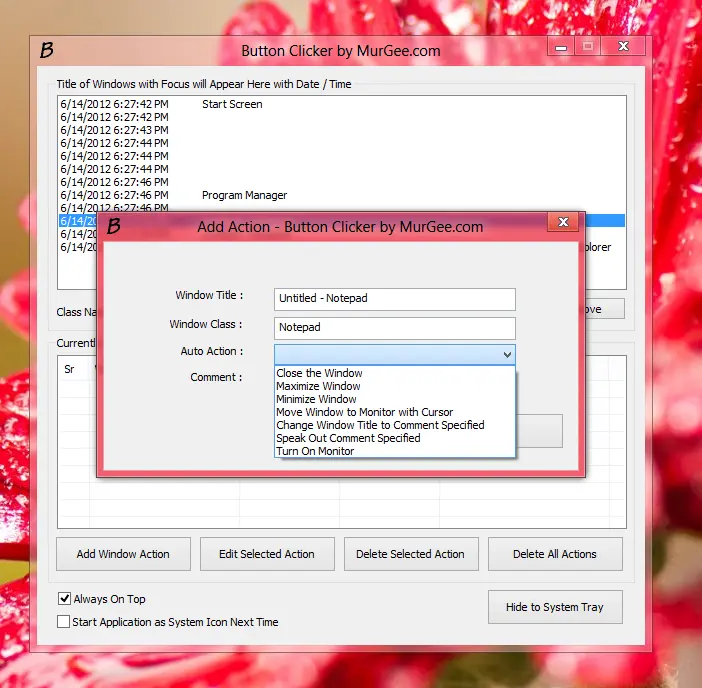This screenshot has height=688, width=702.
Task: Focus the Window Title field showing Untitled - Notepad
Action: pyautogui.click(x=394, y=299)
